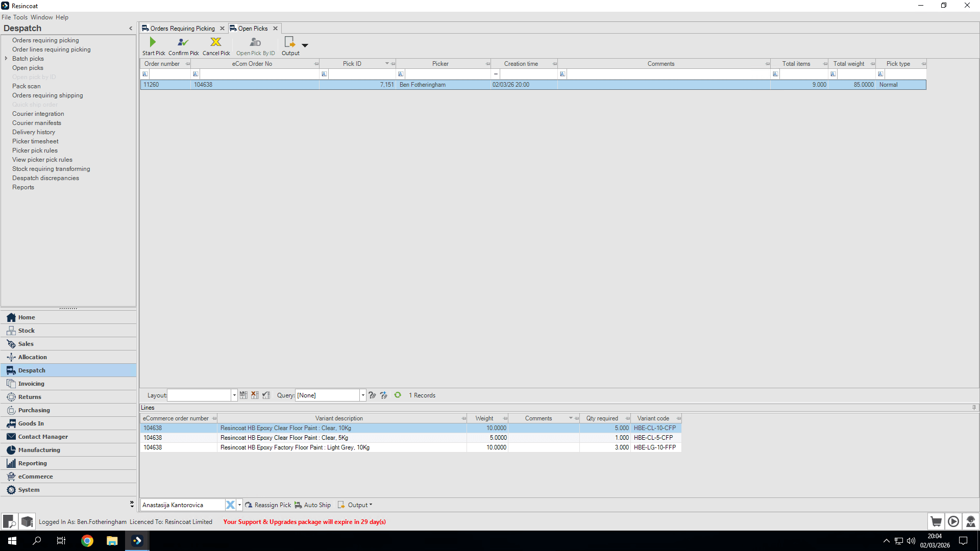The height and width of the screenshot is (551, 980).
Task: Expand the Query combo box
Action: pyautogui.click(x=363, y=395)
